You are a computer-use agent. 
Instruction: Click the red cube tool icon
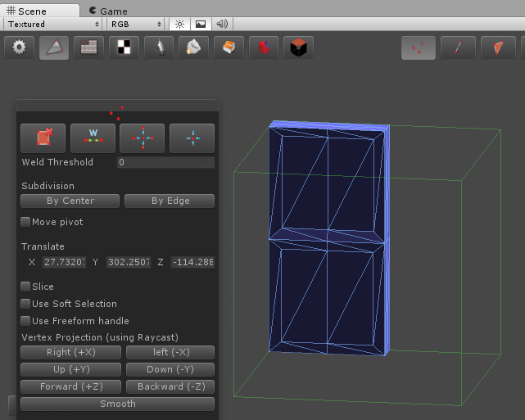(298, 47)
